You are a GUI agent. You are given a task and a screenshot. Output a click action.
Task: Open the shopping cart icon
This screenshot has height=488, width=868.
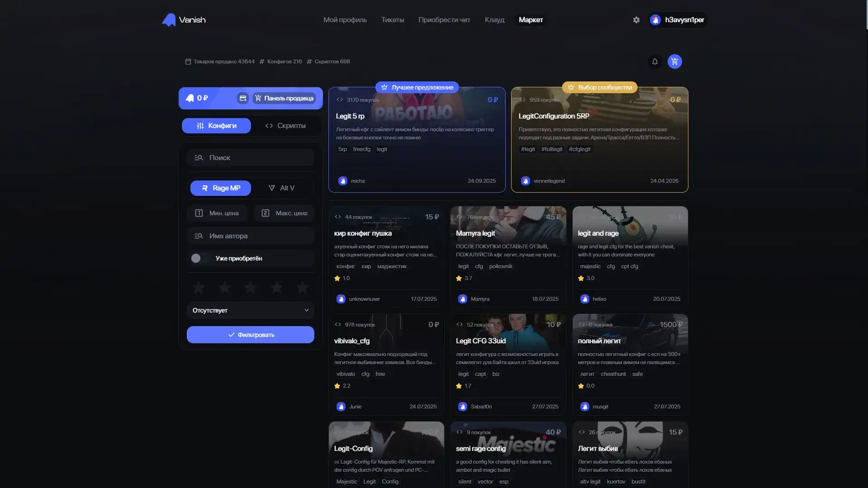[674, 62]
